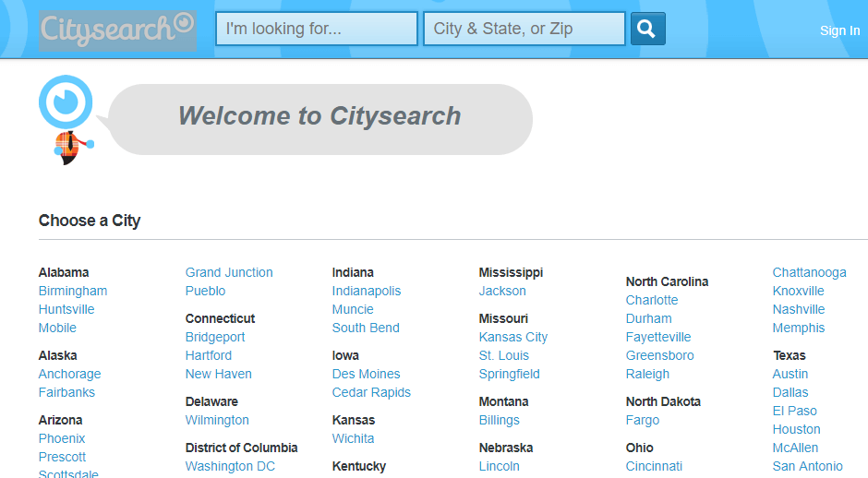Viewport: 868px width, 478px height.
Task: Choose the Memphis link
Action: pos(799,329)
